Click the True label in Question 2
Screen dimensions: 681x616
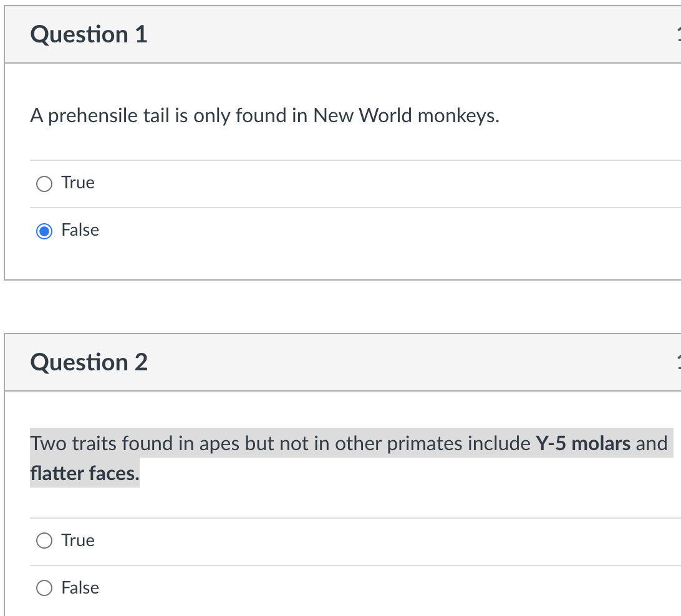pos(77,540)
